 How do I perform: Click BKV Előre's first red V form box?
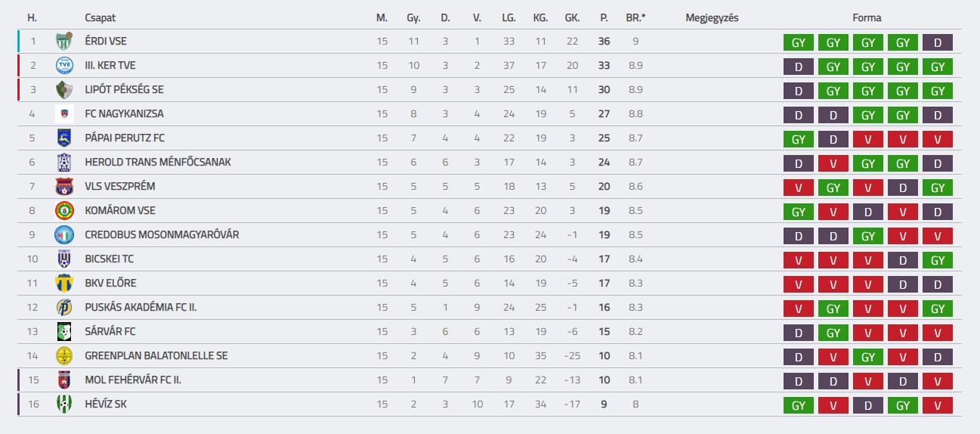[x=799, y=284]
